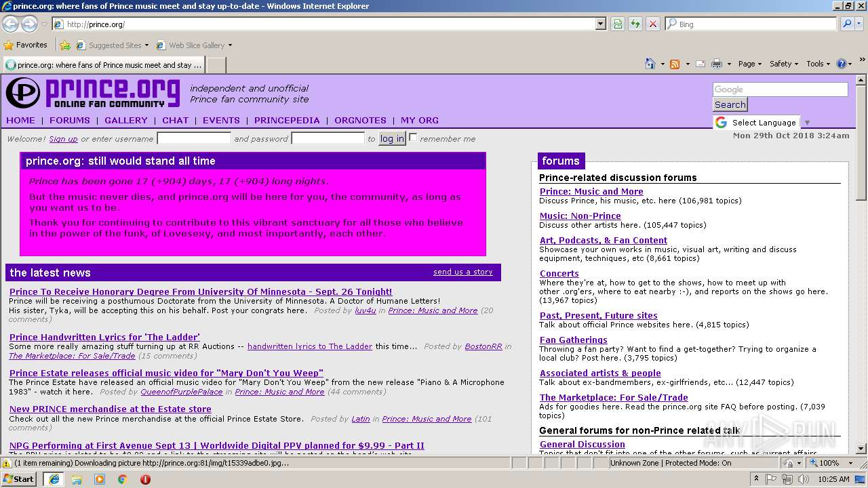Click the Home icon in command bar
This screenshot has width=868, height=488.
[x=650, y=64]
